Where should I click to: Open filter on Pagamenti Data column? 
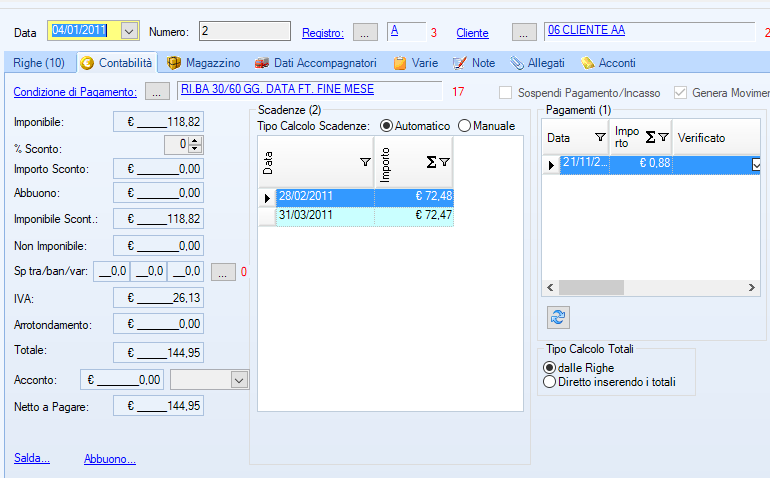[x=600, y=137]
